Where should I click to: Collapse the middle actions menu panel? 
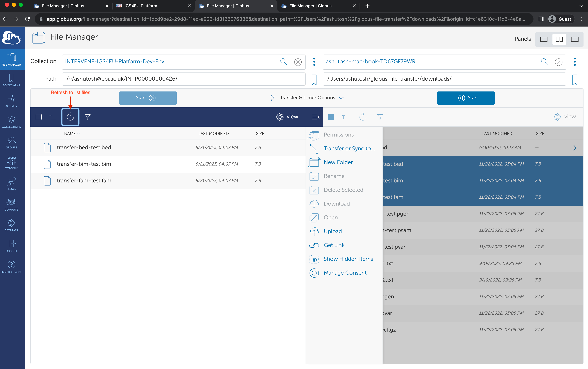316,117
